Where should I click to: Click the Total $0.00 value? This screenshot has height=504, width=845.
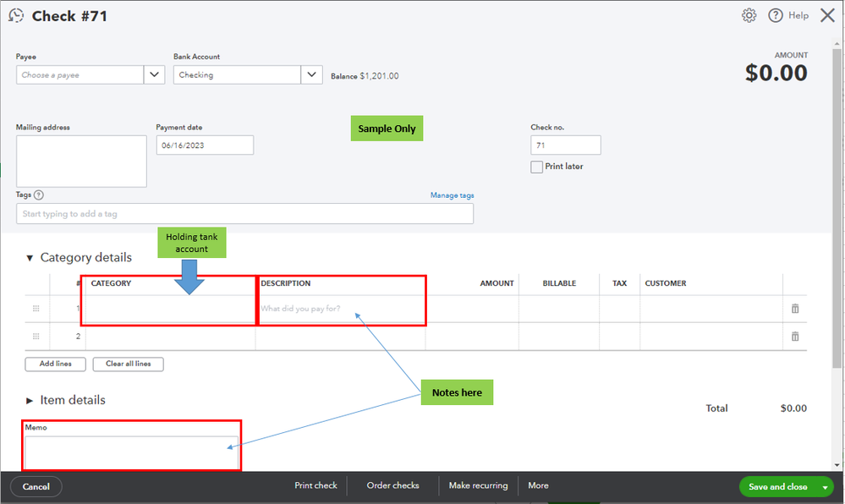click(793, 408)
